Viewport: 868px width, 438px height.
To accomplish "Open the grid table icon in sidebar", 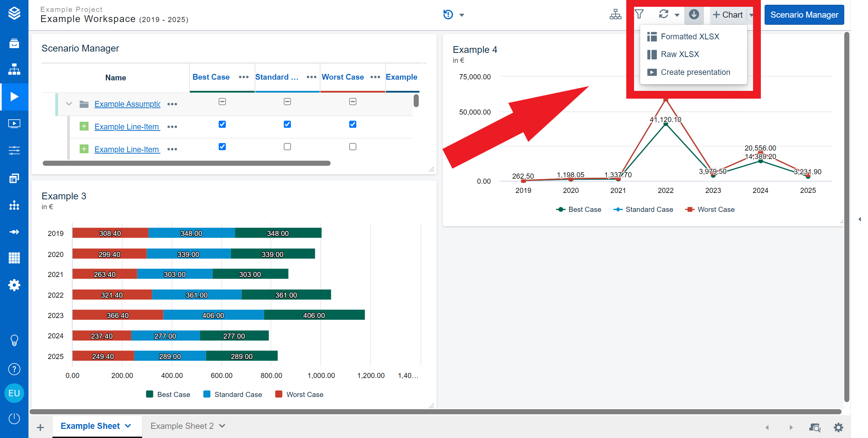I will click(x=14, y=258).
